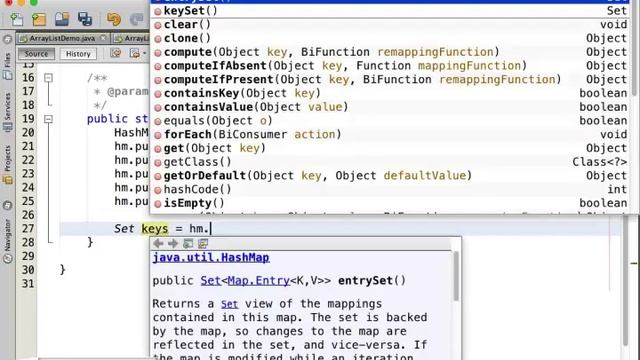Click the editor Back navigation icon

pos(134,53)
